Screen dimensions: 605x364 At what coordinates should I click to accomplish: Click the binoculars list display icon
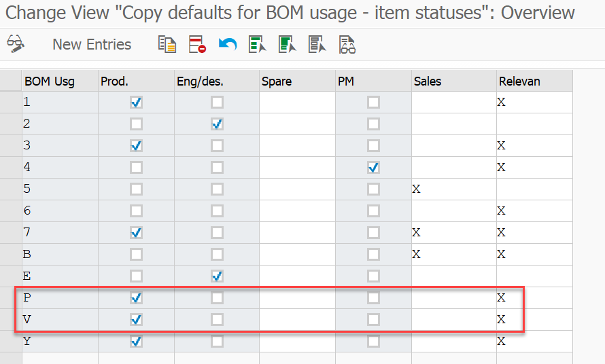(347, 44)
